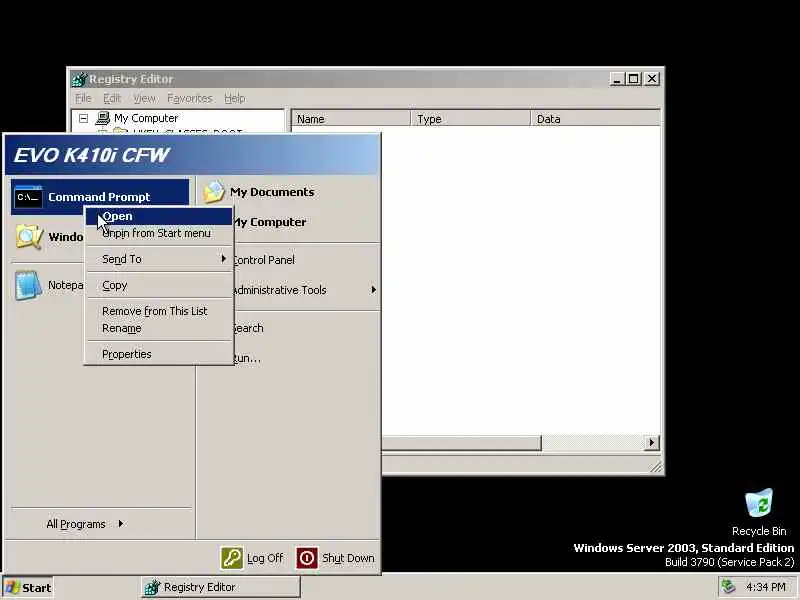Select Unpin from Start menu
The height and width of the screenshot is (600, 800).
tap(159, 233)
